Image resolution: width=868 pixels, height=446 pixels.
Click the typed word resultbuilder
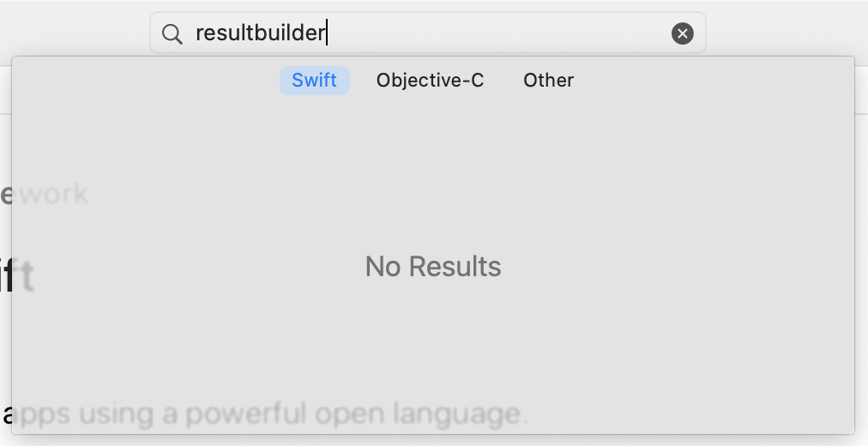tap(260, 33)
